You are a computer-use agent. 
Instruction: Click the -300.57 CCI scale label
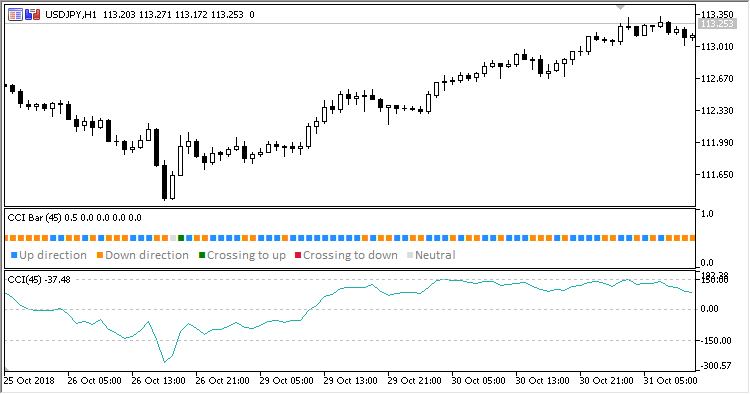(x=716, y=366)
